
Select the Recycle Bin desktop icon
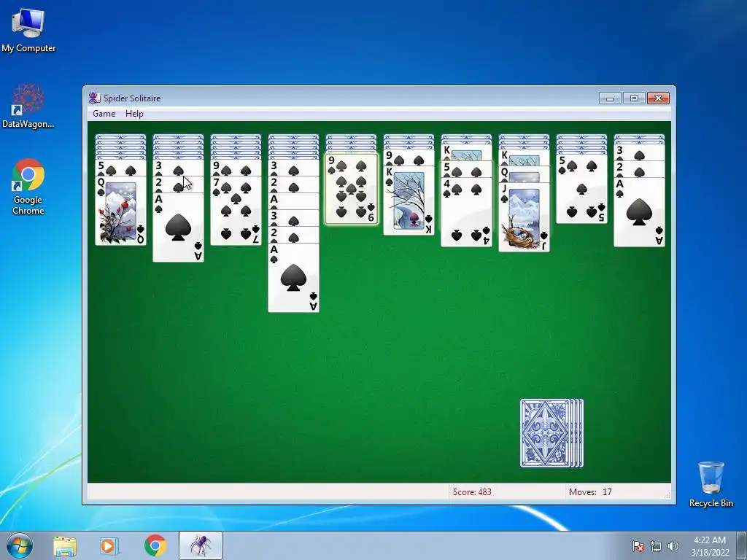[711, 484]
